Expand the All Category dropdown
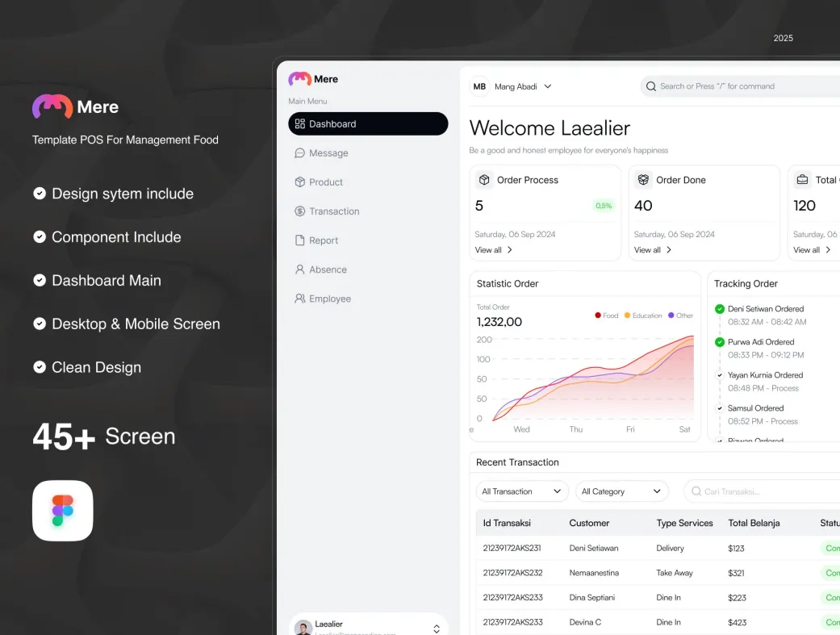This screenshot has height=635, width=840. (621, 491)
